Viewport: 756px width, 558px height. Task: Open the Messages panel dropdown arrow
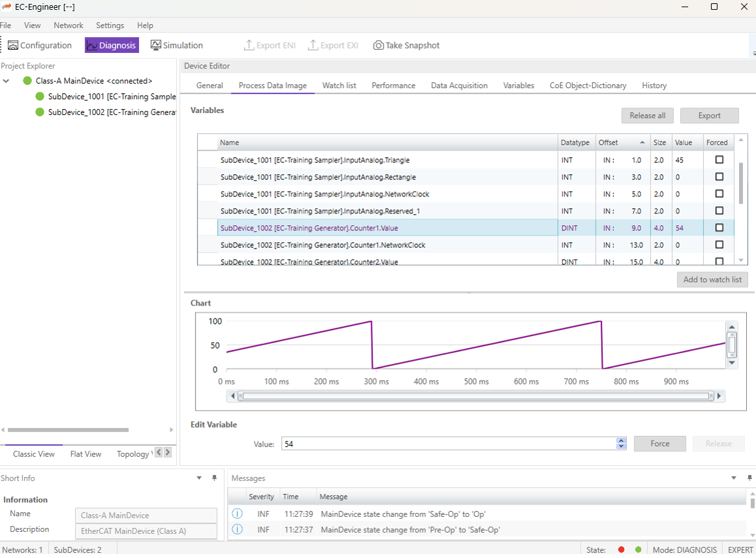click(x=734, y=478)
